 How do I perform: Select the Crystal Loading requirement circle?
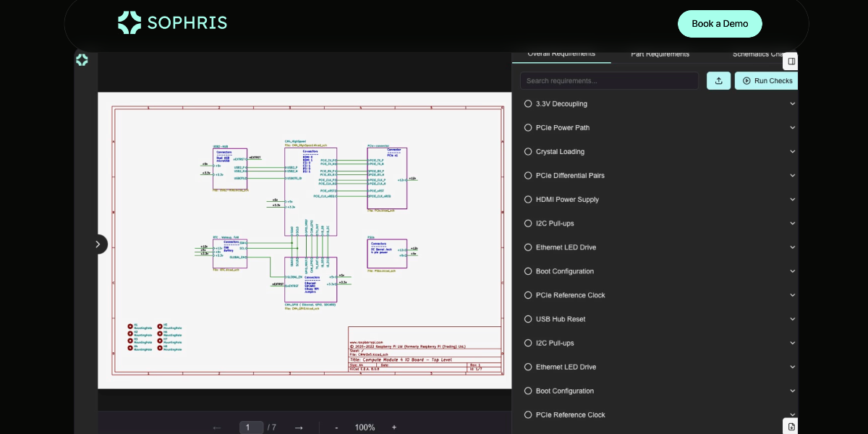coord(528,152)
